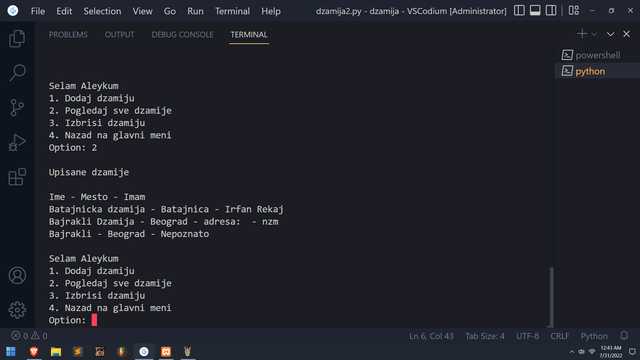This screenshot has height=360, width=640.
Task: Click the terminal Option input cursor
Action: [x=94, y=320]
